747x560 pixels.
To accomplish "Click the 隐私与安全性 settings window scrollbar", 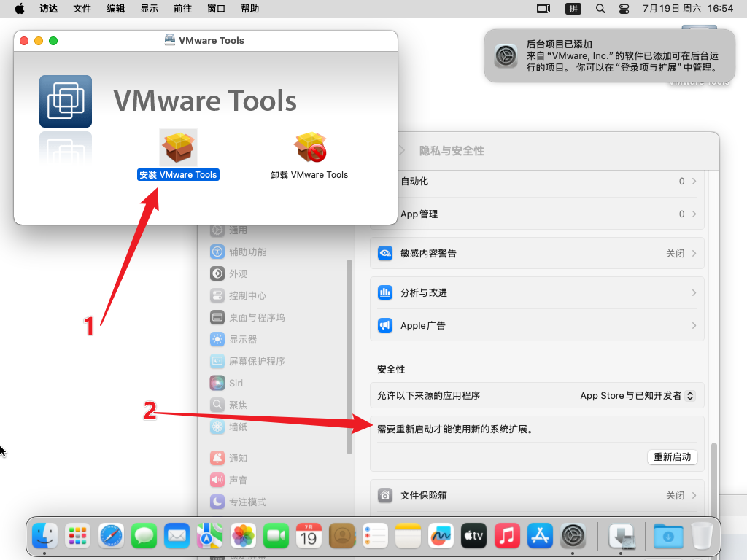I will [x=713, y=480].
